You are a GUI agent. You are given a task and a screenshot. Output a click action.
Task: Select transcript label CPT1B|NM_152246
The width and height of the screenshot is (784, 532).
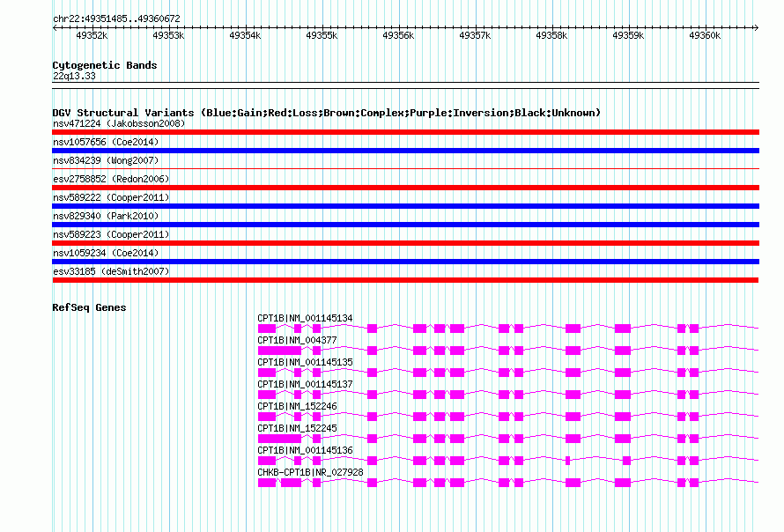[x=297, y=406]
